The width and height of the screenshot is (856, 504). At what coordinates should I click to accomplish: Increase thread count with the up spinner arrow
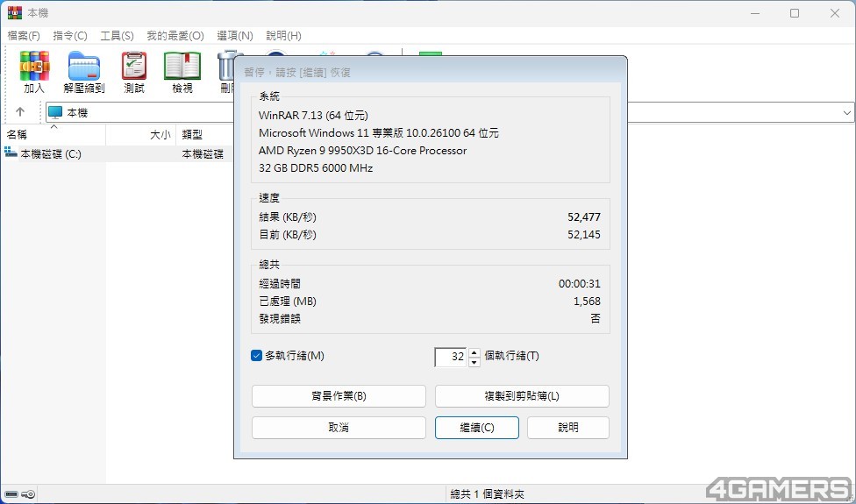click(474, 352)
